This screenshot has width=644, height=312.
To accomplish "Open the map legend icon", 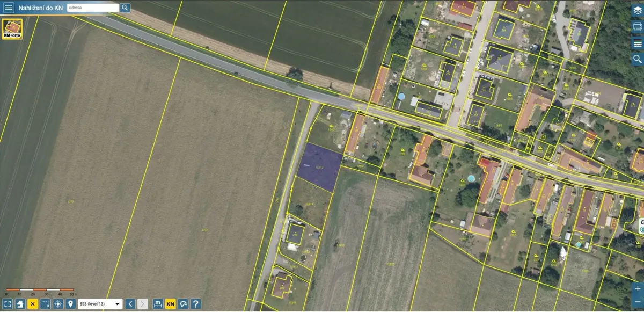I will [x=637, y=43].
